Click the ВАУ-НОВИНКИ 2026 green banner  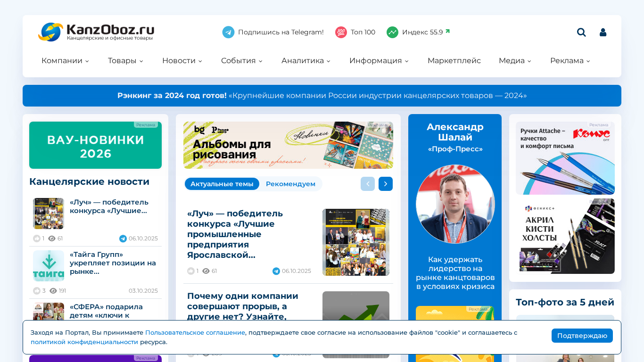click(x=95, y=145)
